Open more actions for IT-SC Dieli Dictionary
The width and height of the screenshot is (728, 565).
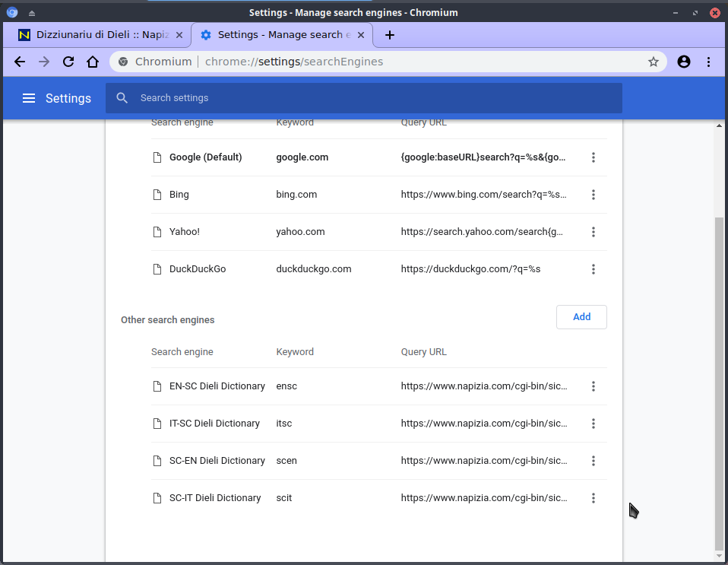(x=593, y=424)
